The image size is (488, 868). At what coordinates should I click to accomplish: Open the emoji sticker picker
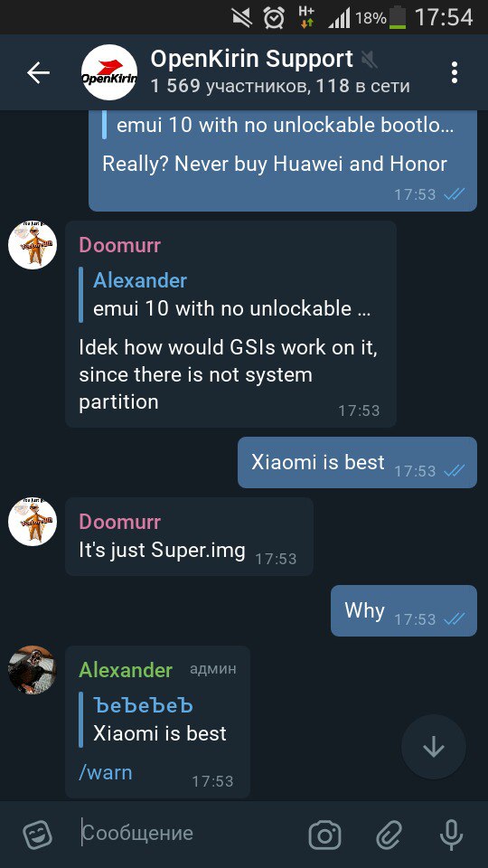pos(38,835)
